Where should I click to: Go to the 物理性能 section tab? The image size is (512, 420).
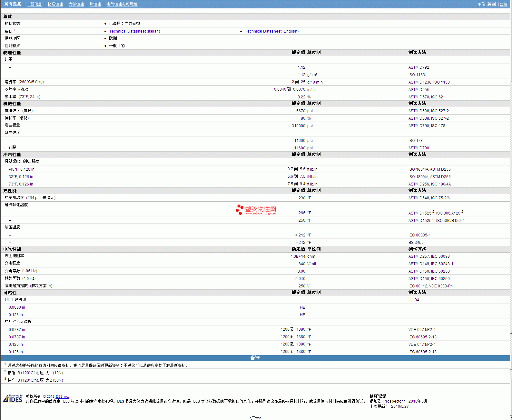(55, 4)
